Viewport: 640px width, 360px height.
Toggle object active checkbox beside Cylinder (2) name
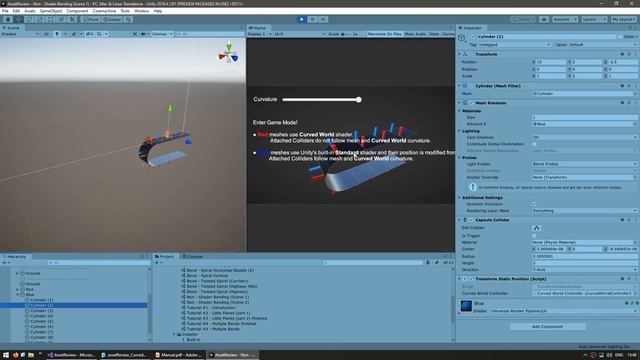(473, 36)
